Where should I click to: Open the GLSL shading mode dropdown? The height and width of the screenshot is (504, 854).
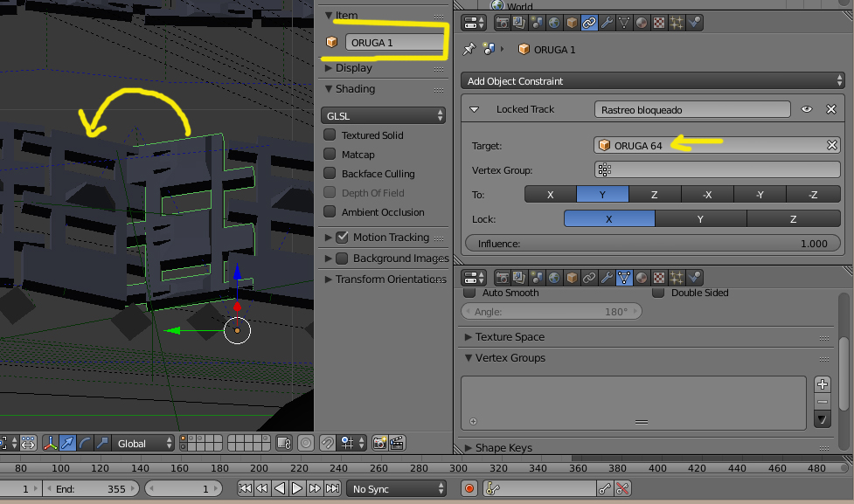pos(384,116)
